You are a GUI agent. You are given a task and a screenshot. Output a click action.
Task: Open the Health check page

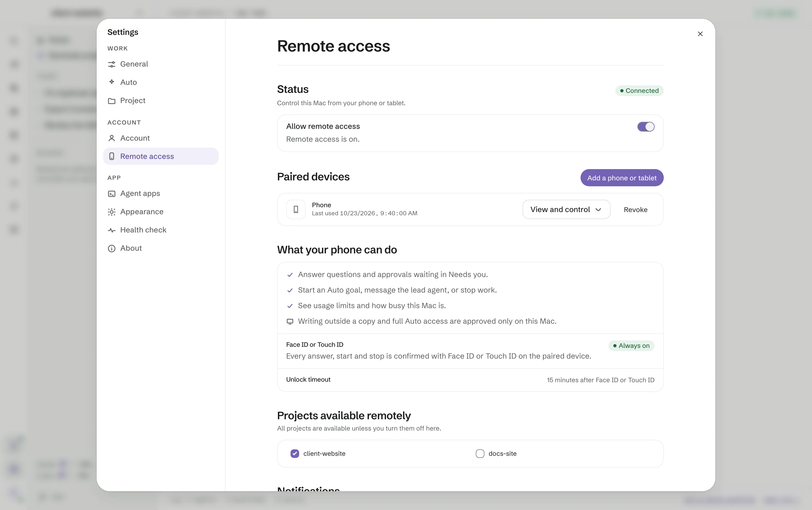click(x=161, y=230)
